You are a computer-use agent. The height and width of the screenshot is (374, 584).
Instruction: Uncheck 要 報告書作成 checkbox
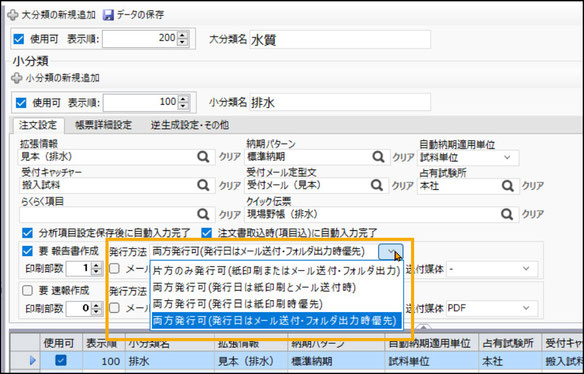tap(28, 251)
